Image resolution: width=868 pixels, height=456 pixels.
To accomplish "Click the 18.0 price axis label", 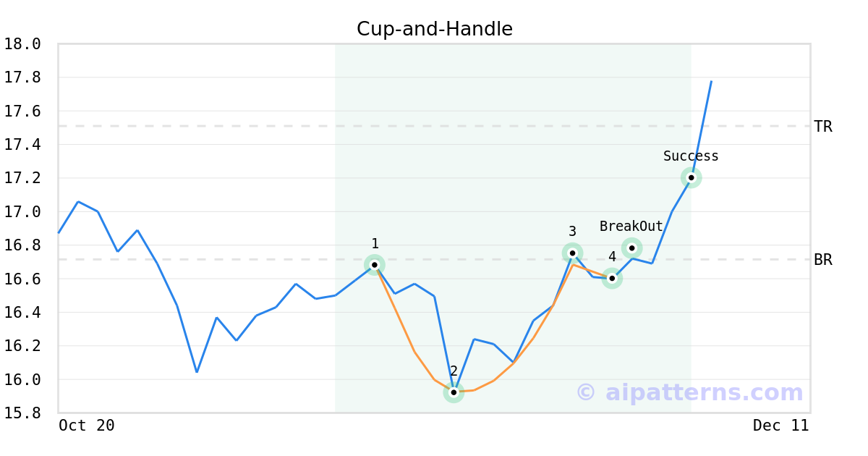I will pos(22,44).
